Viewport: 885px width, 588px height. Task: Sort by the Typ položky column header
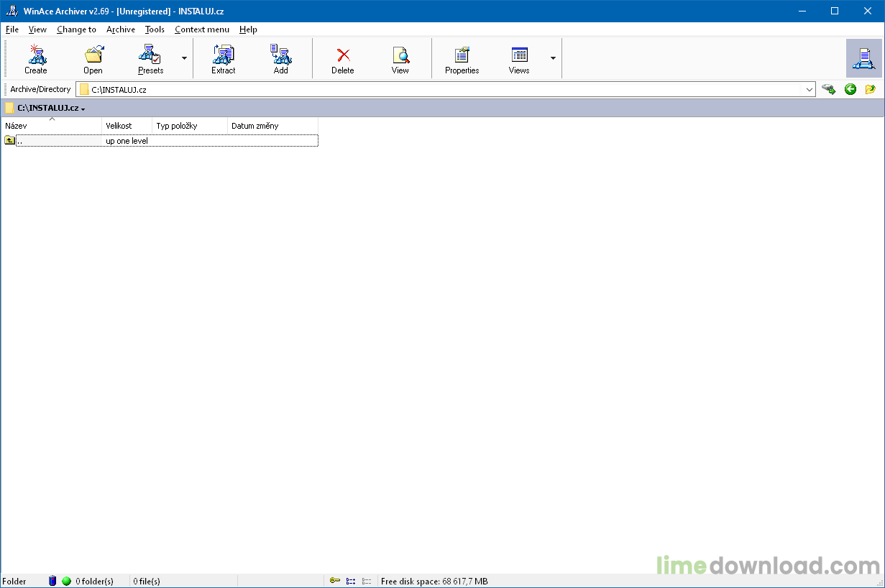[190, 126]
